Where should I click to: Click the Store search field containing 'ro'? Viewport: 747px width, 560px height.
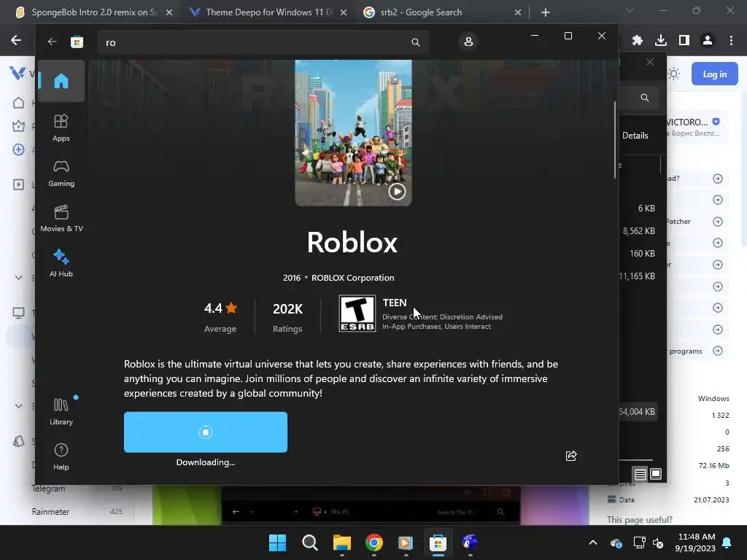click(263, 42)
